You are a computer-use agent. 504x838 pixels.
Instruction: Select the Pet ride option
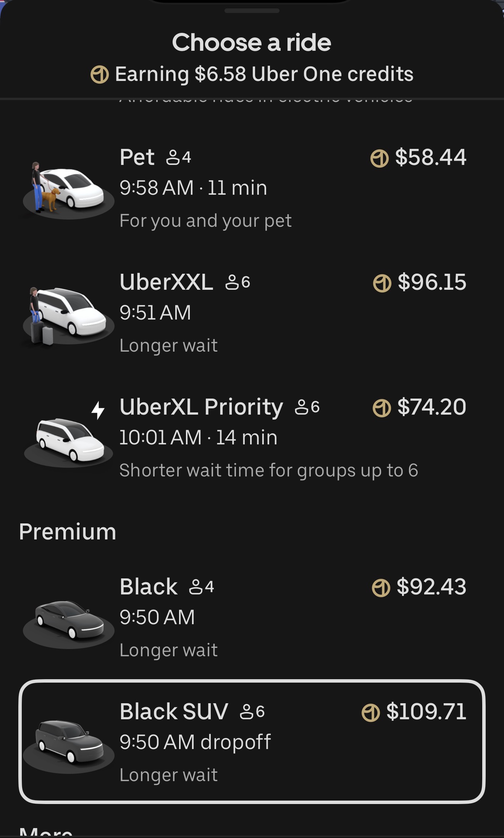(244, 188)
